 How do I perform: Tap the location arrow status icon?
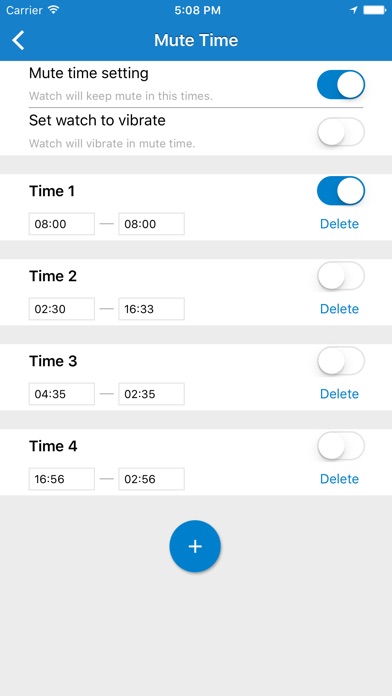point(353,10)
